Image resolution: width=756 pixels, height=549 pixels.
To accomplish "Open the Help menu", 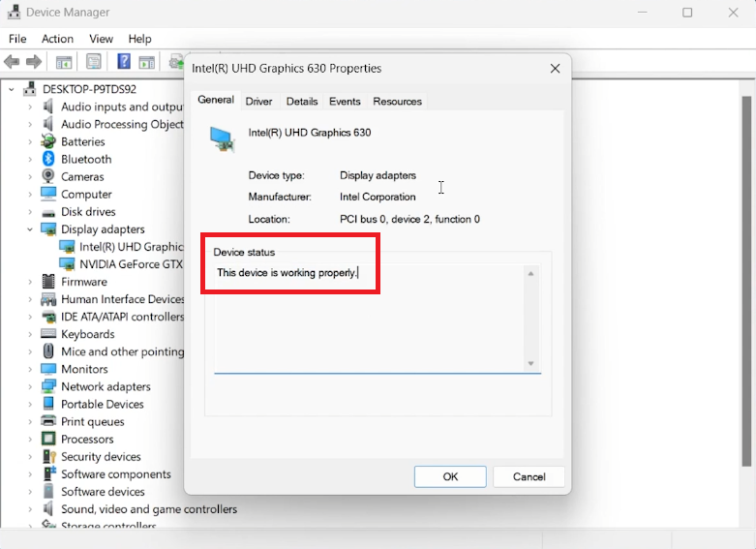I will click(x=139, y=39).
